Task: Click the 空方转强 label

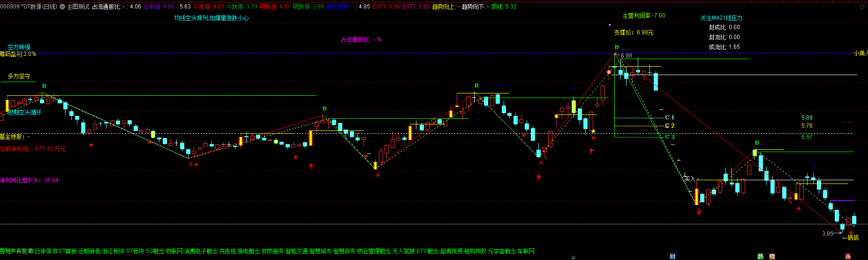Action: pos(19,47)
